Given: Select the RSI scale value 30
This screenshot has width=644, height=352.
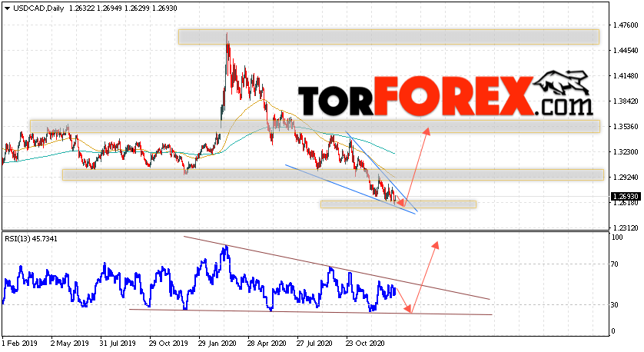Looking at the screenshot, I should pos(615,305).
